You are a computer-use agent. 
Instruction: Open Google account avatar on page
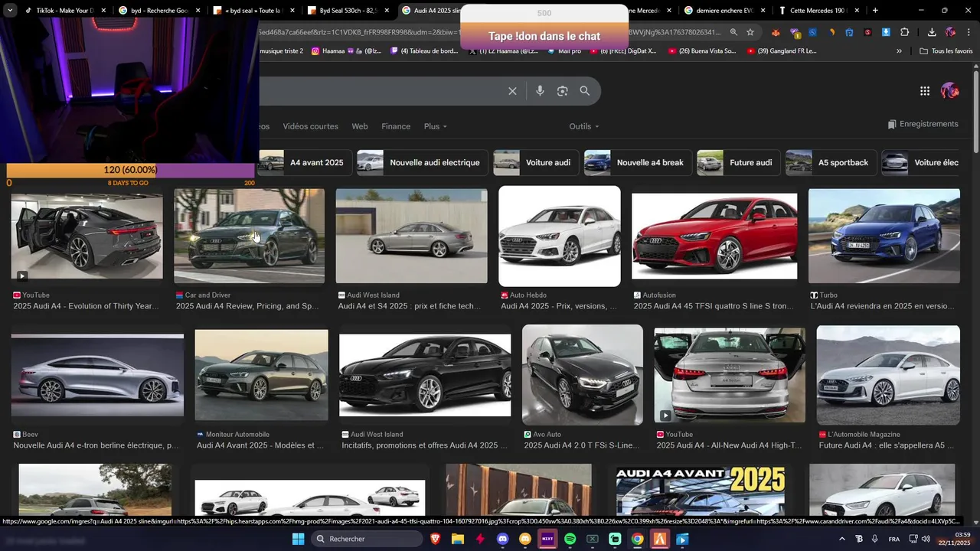950,91
